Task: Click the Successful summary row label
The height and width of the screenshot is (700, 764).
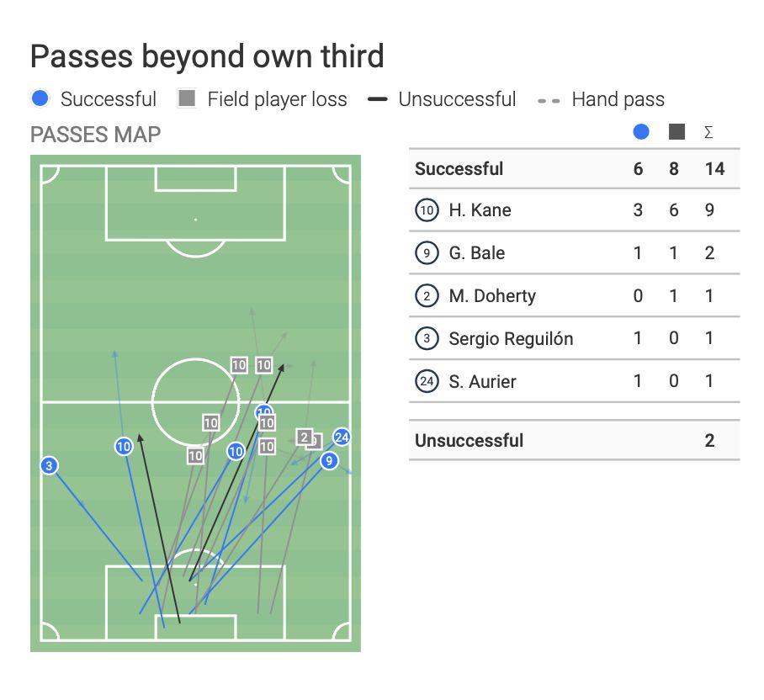Action: pos(459,168)
